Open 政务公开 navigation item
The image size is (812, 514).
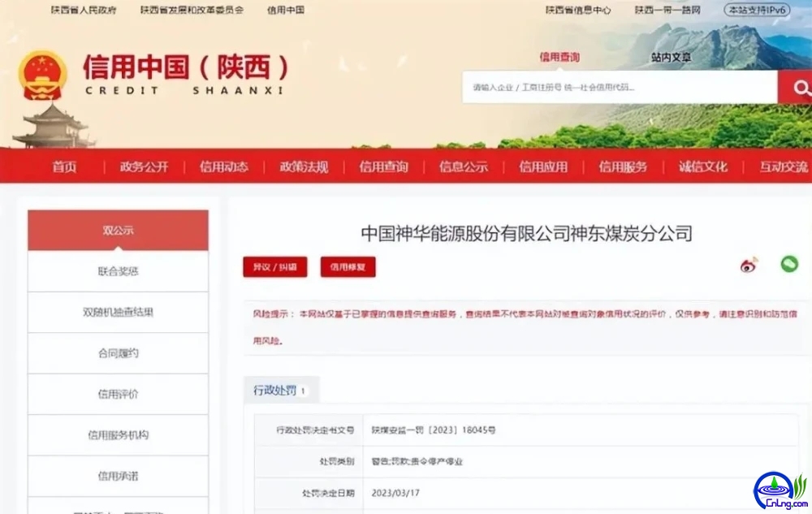(144, 166)
